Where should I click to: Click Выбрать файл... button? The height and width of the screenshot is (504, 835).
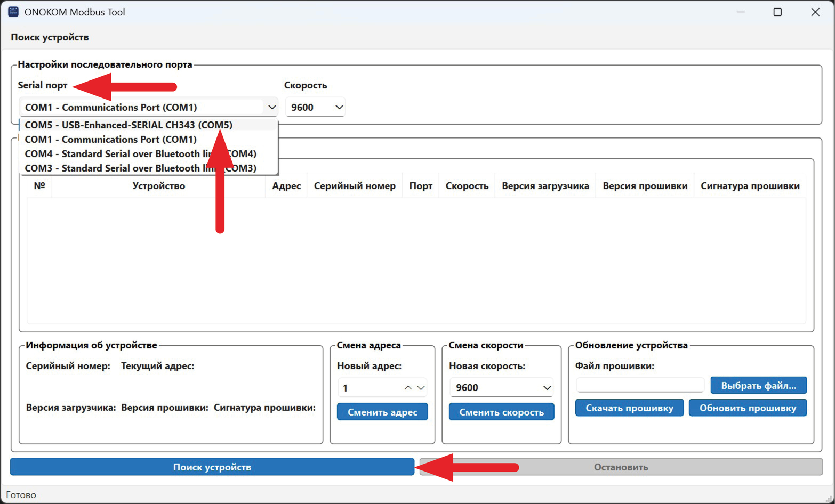point(758,385)
